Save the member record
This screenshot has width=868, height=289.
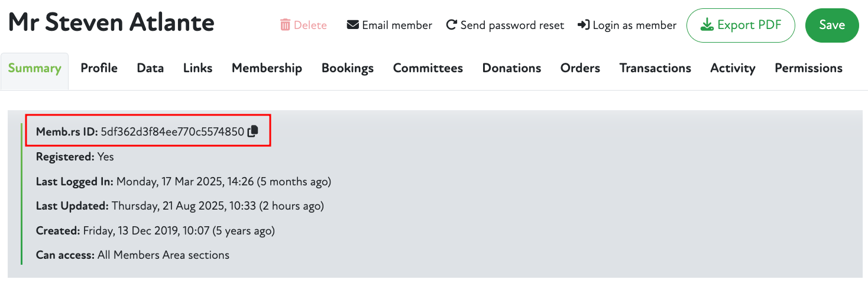coord(831,25)
